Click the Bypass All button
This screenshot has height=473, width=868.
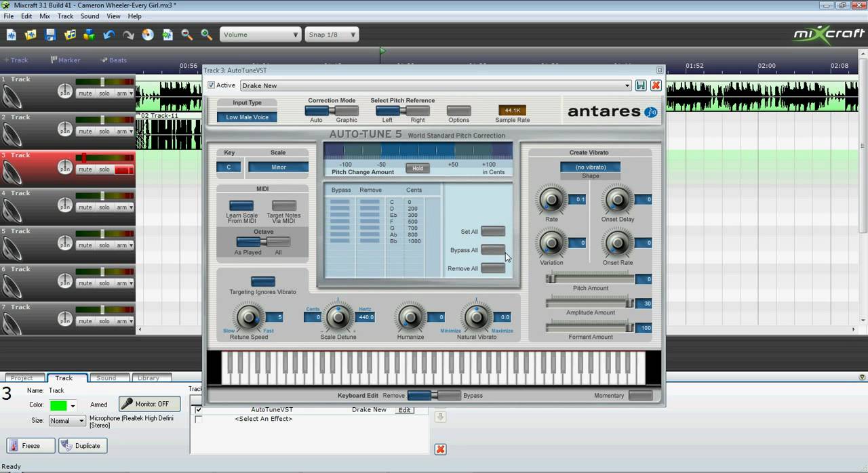492,250
